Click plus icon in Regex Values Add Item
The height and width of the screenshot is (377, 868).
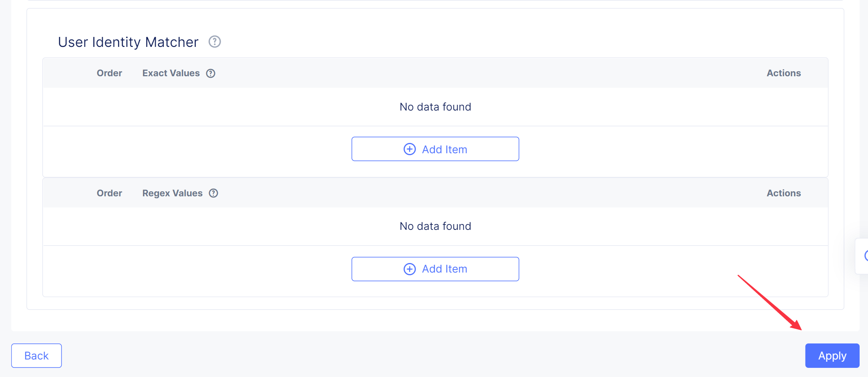click(409, 269)
